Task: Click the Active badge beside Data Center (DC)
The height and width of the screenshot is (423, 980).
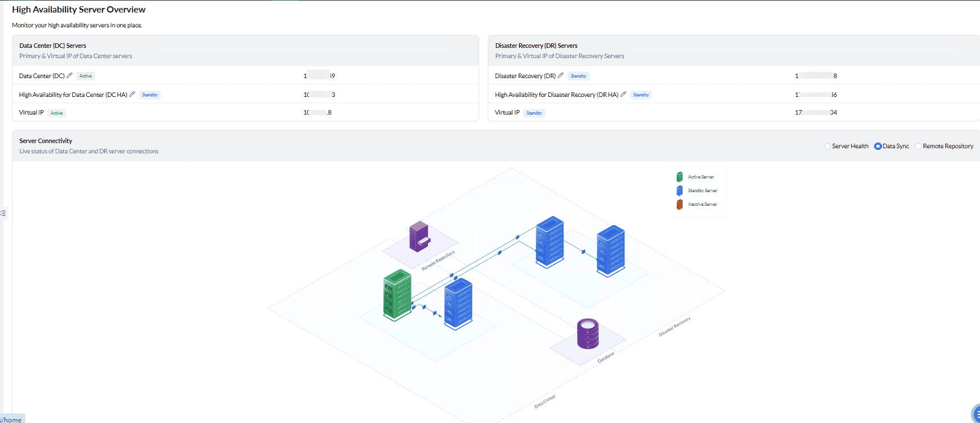Action: click(85, 76)
